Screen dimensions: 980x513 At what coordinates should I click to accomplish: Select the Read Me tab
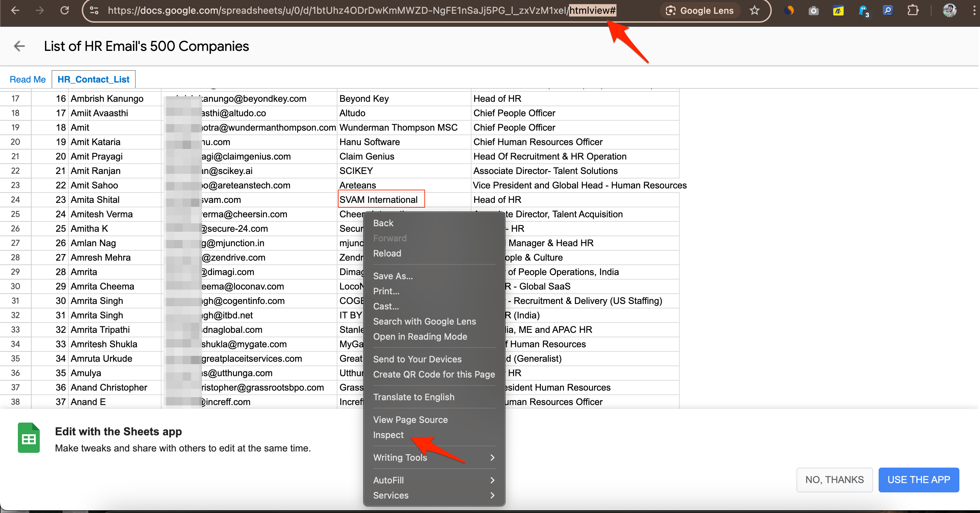click(27, 79)
